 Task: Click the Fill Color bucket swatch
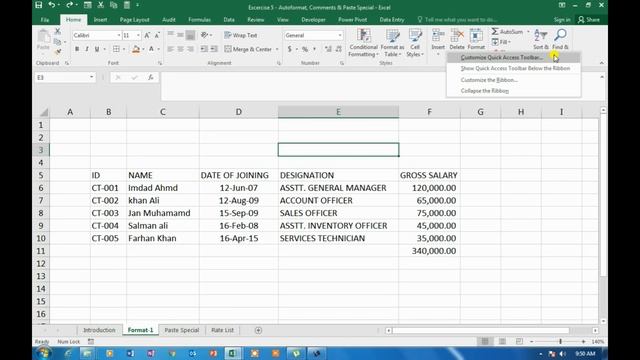136,49
